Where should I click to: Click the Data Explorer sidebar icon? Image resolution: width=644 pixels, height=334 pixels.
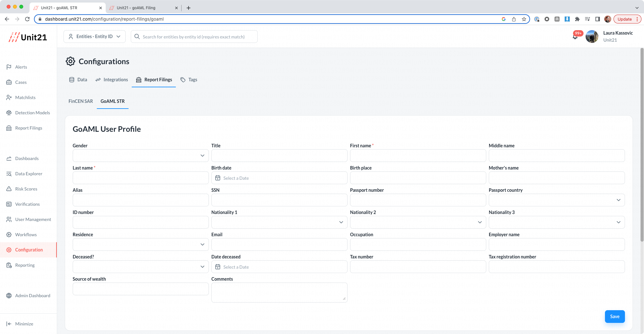(x=9, y=174)
